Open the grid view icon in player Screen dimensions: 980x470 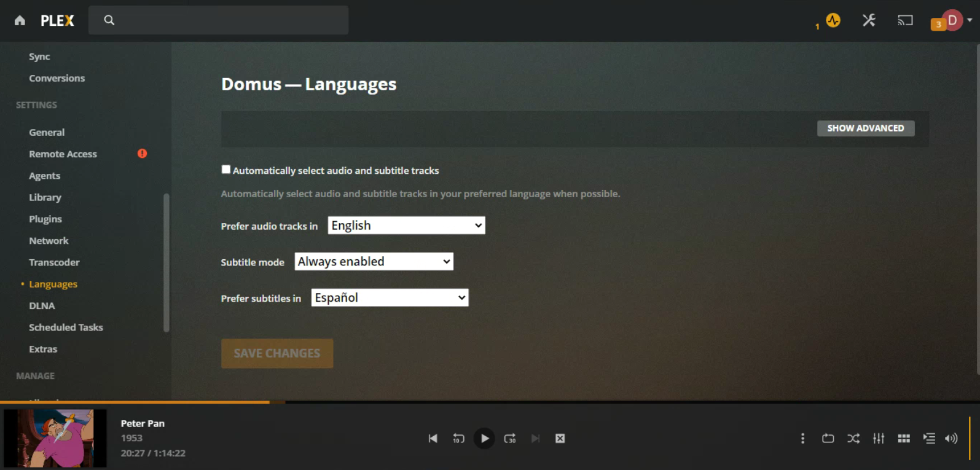[904, 439]
